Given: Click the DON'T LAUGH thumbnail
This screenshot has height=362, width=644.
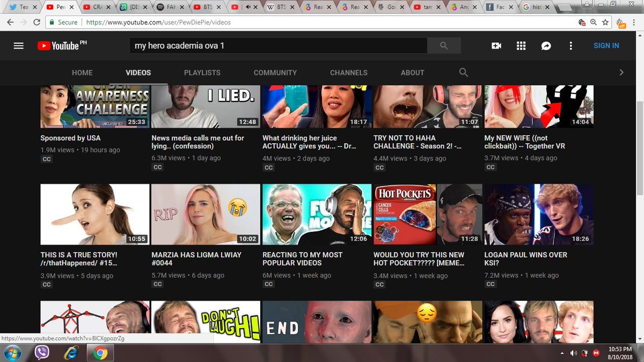Looking at the screenshot, I should (x=206, y=321).
